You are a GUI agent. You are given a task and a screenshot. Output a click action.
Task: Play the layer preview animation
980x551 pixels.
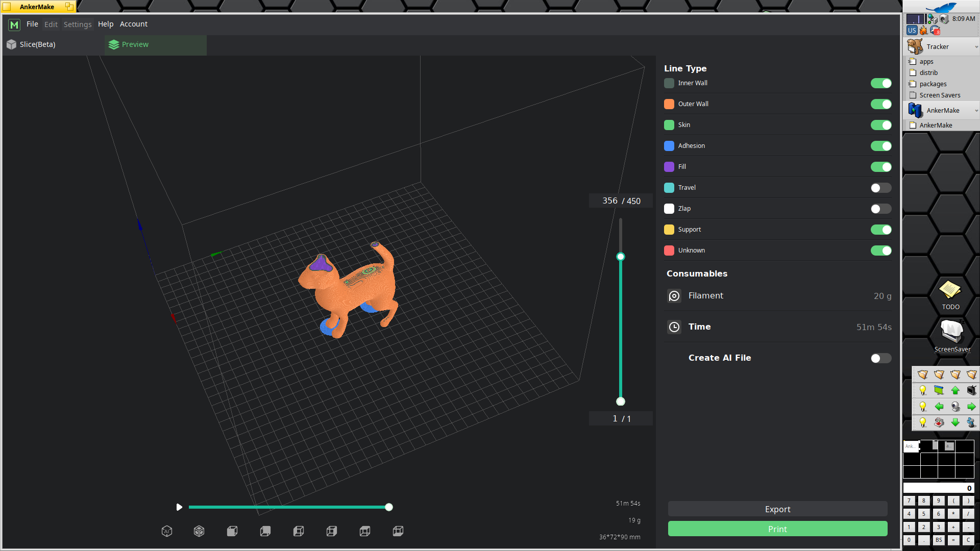tap(179, 507)
